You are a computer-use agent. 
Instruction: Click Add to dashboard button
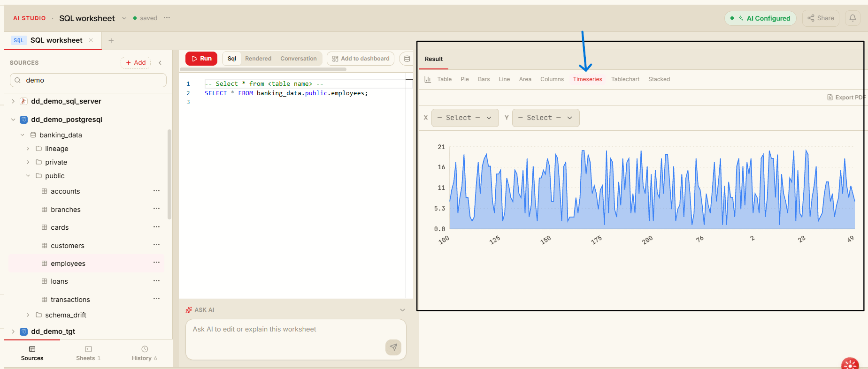[x=361, y=59]
